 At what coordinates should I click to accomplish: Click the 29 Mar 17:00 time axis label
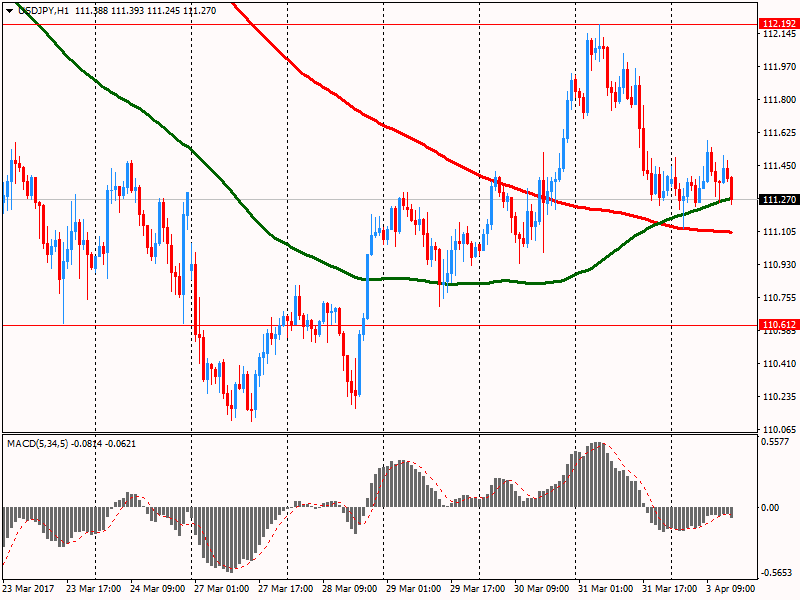(478, 589)
